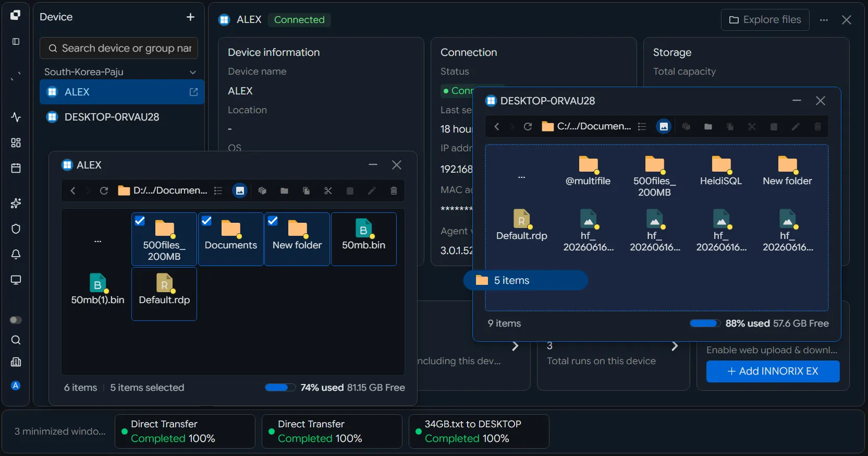Focus the Search device or group field

[119, 49]
